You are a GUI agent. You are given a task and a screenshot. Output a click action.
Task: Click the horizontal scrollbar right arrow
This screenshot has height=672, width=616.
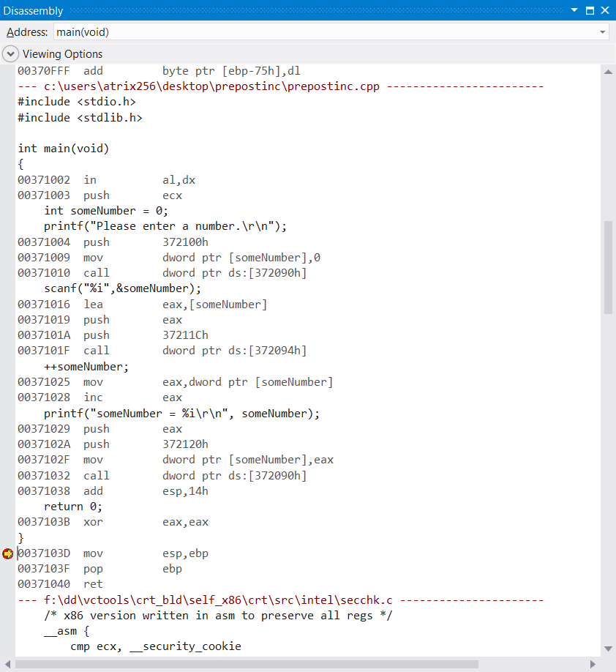pyautogui.click(x=593, y=664)
